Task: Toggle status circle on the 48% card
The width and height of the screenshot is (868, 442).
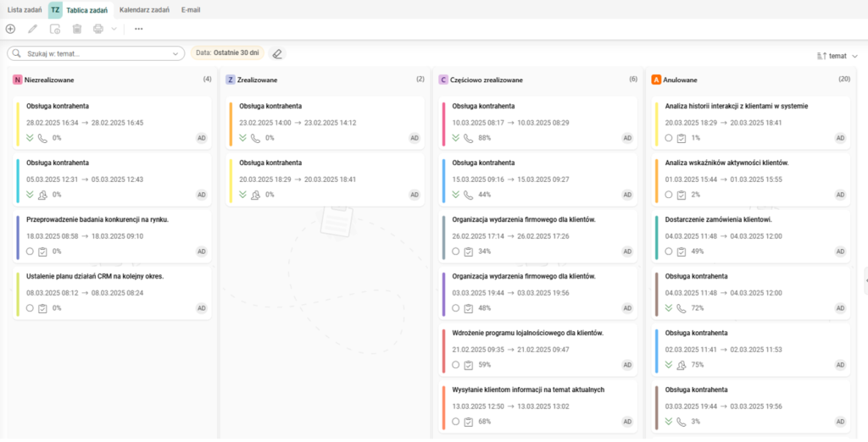Action: (x=456, y=308)
